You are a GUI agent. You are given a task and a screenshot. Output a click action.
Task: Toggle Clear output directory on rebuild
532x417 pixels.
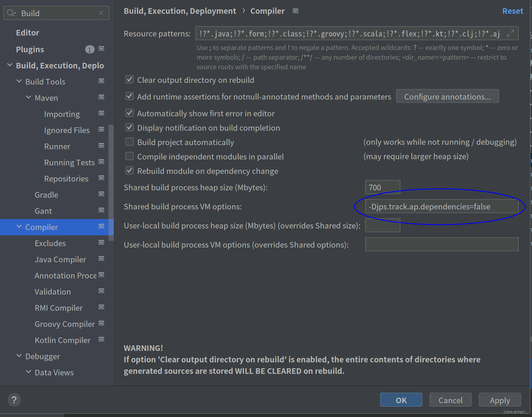click(x=130, y=80)
